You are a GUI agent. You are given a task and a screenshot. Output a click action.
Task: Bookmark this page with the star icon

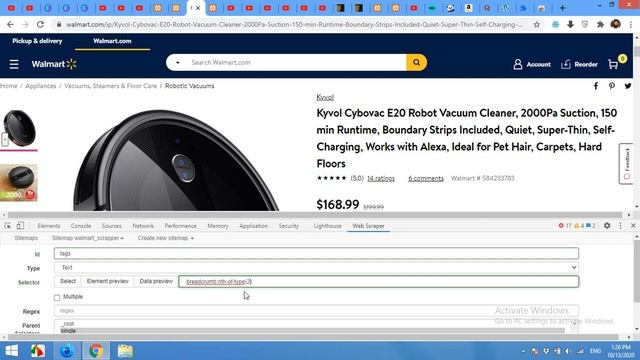(537, 24)
